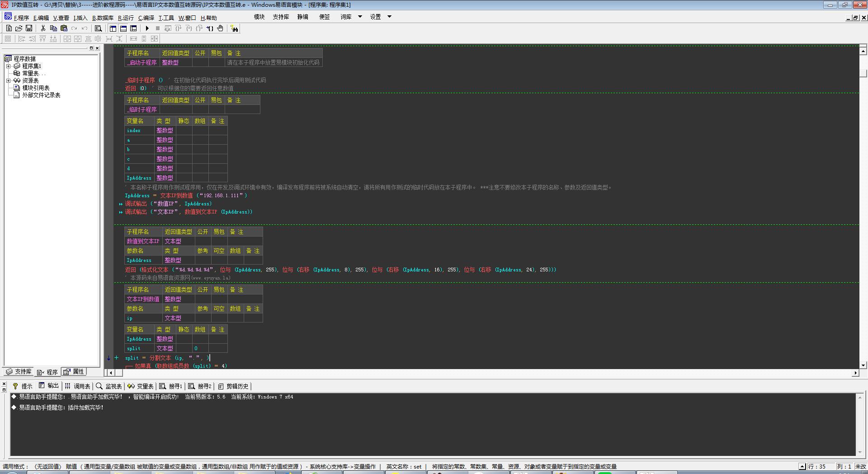Open the B.数据库 menu
The height and width of the screenshot is (474, 868).
pos(103,18)
